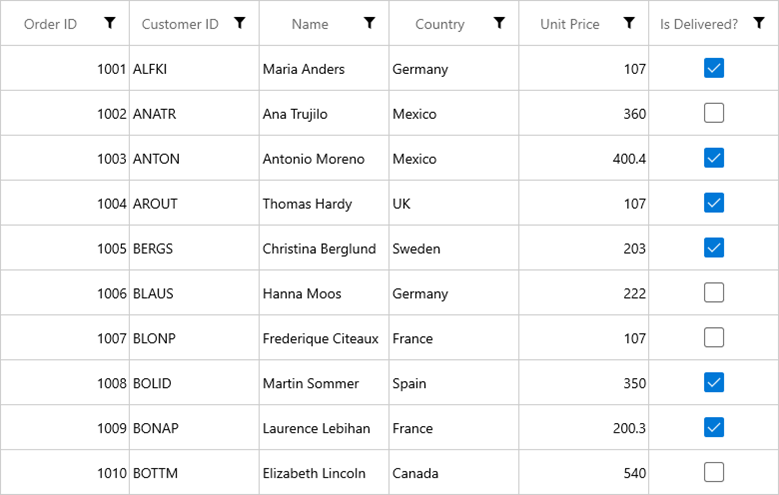Uncheck delivered checkbox for order 1001
Screen dimensions: 779x495
714,68
